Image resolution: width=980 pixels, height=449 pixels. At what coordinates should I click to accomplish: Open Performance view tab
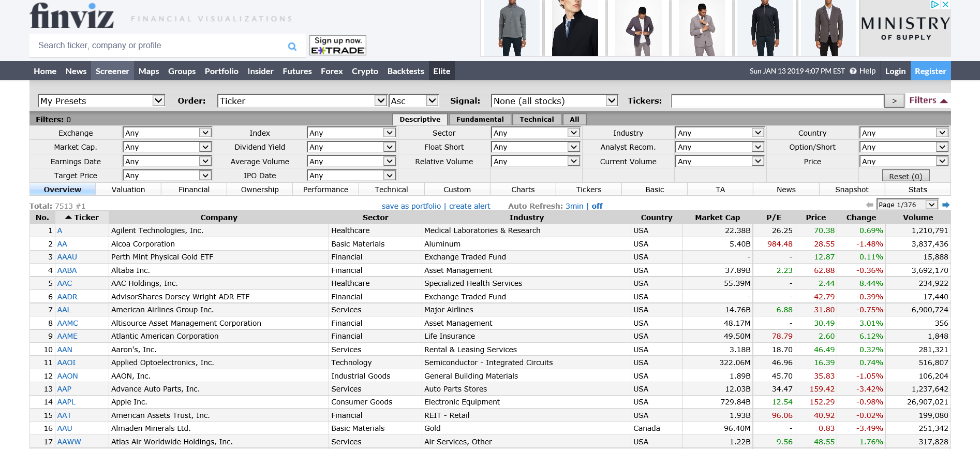coord(325,190)
